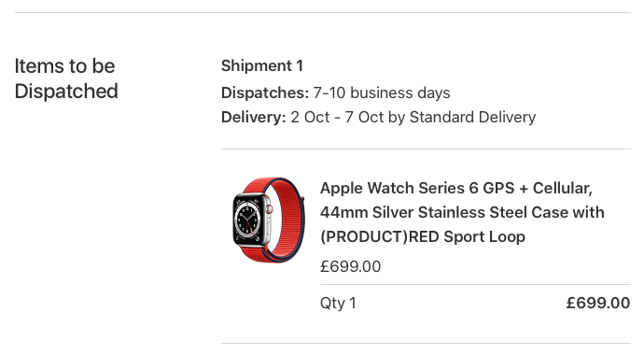Click the 'Items to be' heading line
This screenshot has width=644, height=355.
65,66
